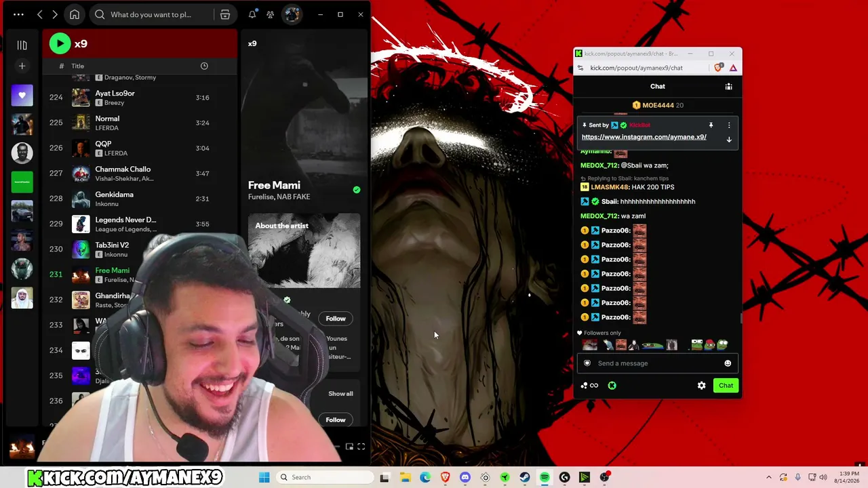
Task: Expand the pinned message with down arrow
Action: point(729,140)
